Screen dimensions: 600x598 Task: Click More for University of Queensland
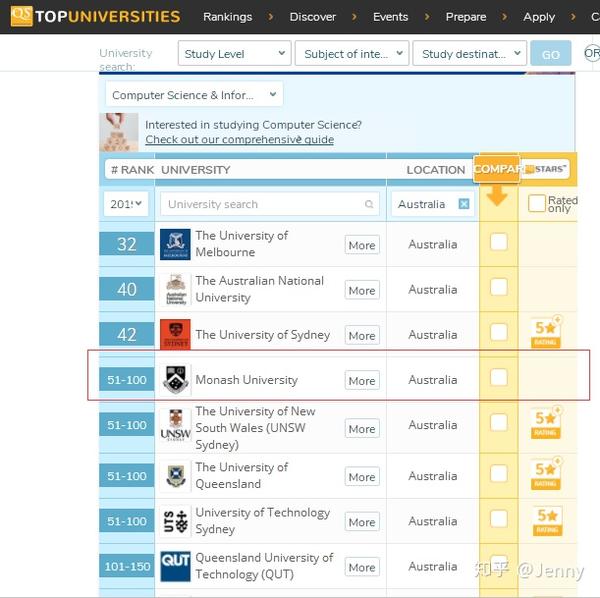click(x=362, y=477)
